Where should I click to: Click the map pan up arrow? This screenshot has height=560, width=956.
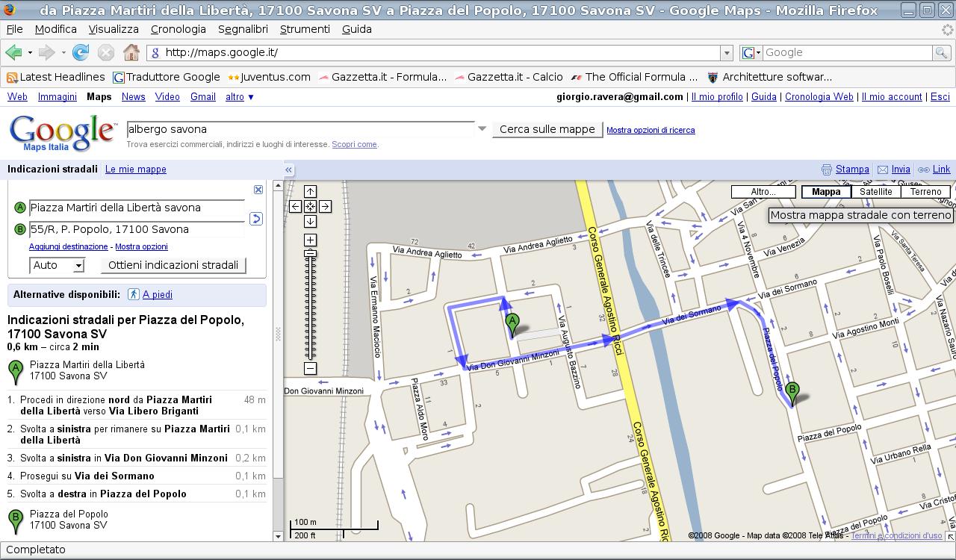click(310, 192)
